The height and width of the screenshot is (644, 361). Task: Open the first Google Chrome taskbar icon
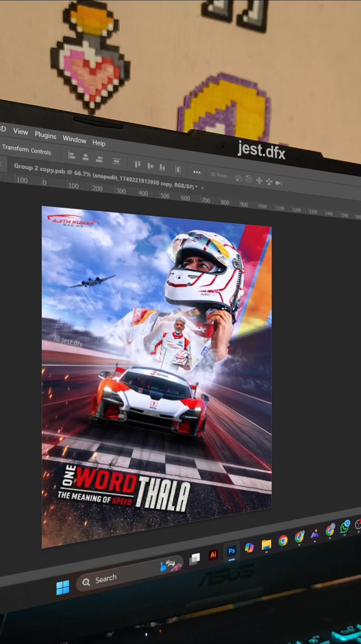[283, 540]
